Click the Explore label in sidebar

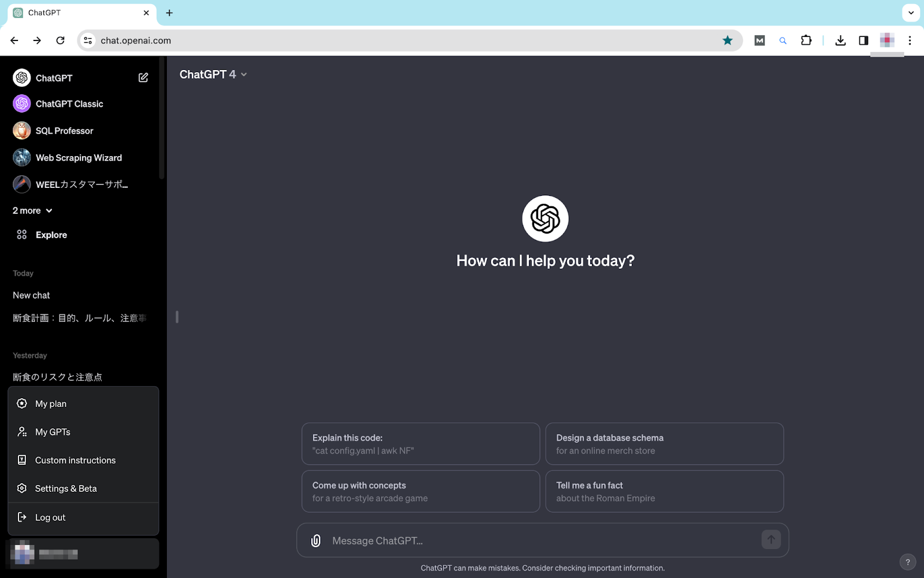point(51,235)
